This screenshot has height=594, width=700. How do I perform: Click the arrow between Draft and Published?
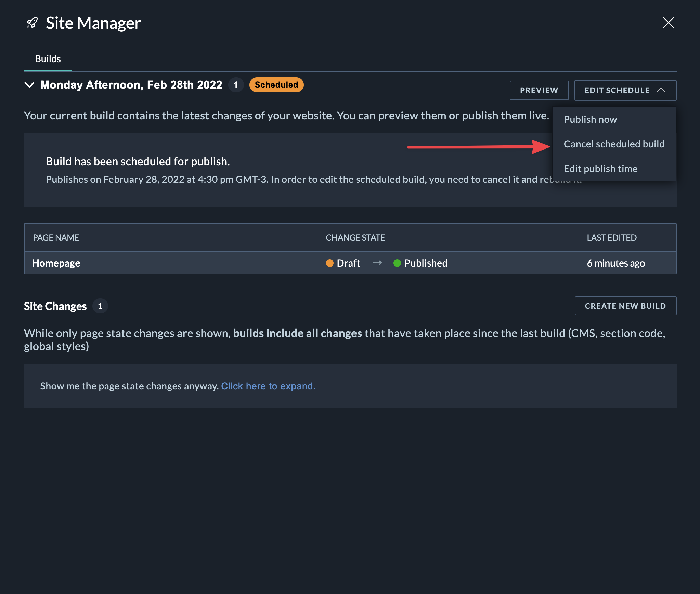(x=377, y=263)
